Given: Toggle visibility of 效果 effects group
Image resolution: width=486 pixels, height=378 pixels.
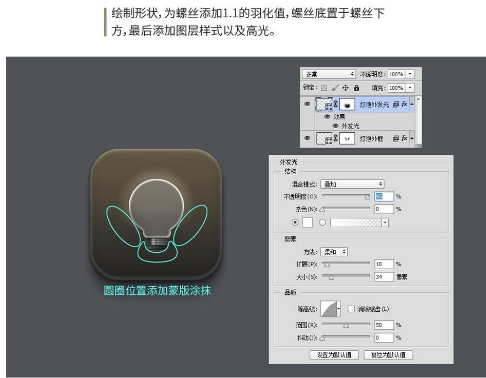Looking at the screenshot, I should (x=327, y=117).
